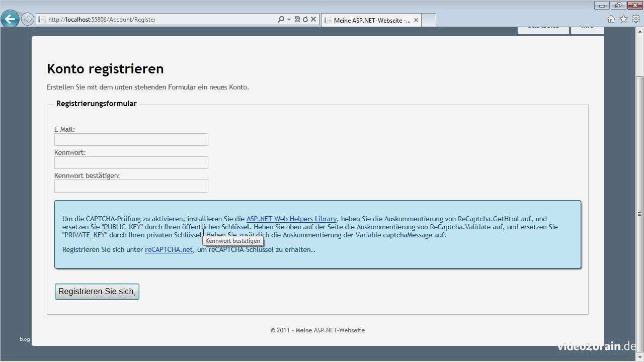Click the page scrollbar thumb
This screenshot has height=362, width=644.
tap(639, 214)
